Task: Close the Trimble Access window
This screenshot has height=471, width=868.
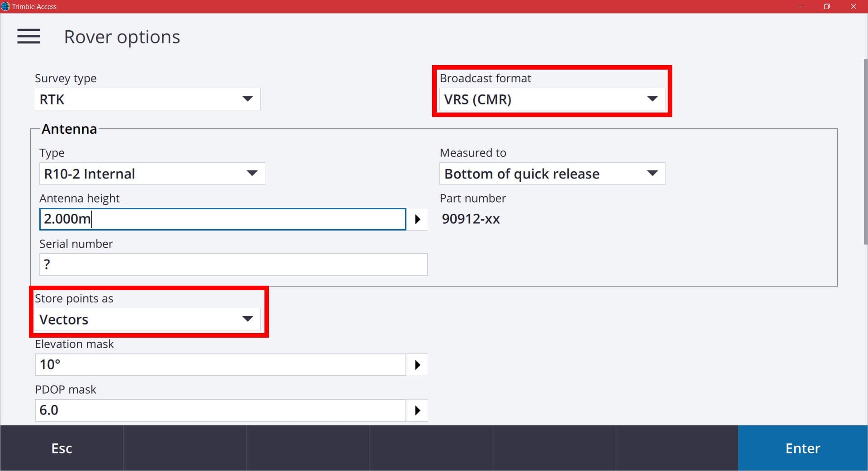Action: click(854, 6)
